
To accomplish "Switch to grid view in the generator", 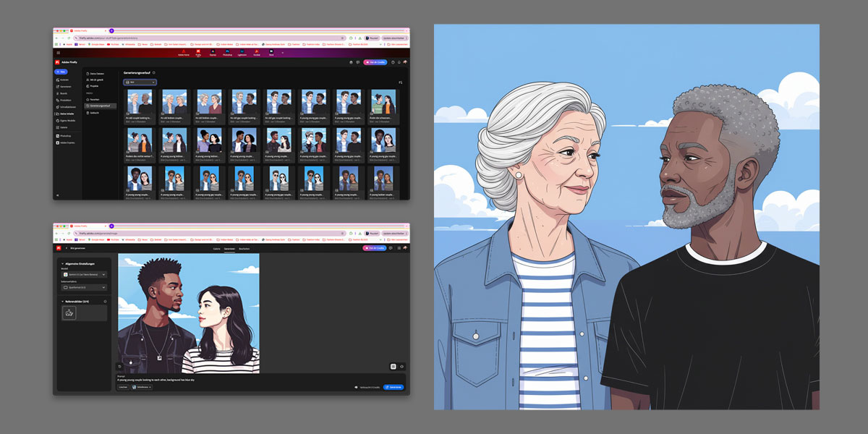I will [x=393, y=367].
